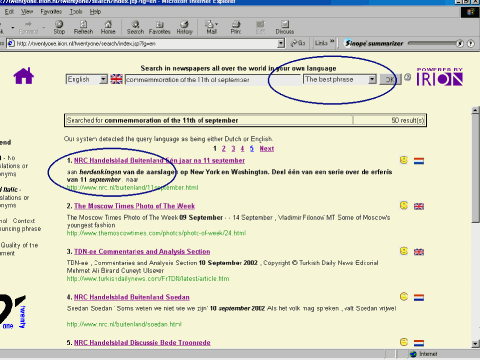This screenshot has width=480, height=360.
Task: Click the IRION logo
Action: tap(440, 77)
